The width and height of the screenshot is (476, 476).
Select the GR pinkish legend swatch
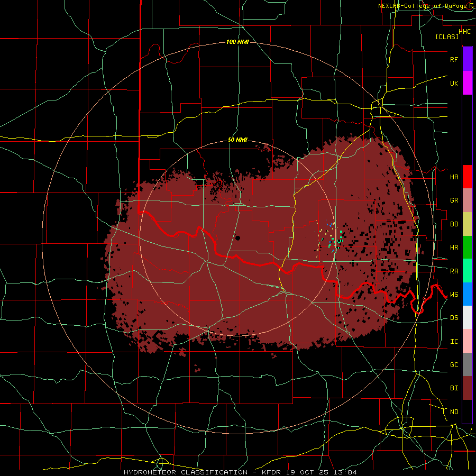click(467, 200)
